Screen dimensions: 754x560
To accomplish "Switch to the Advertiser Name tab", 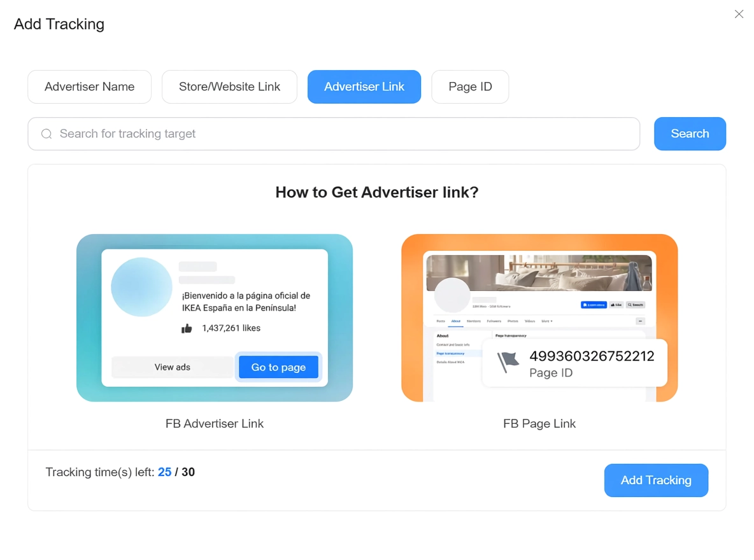I will click(x=89, y=87).
